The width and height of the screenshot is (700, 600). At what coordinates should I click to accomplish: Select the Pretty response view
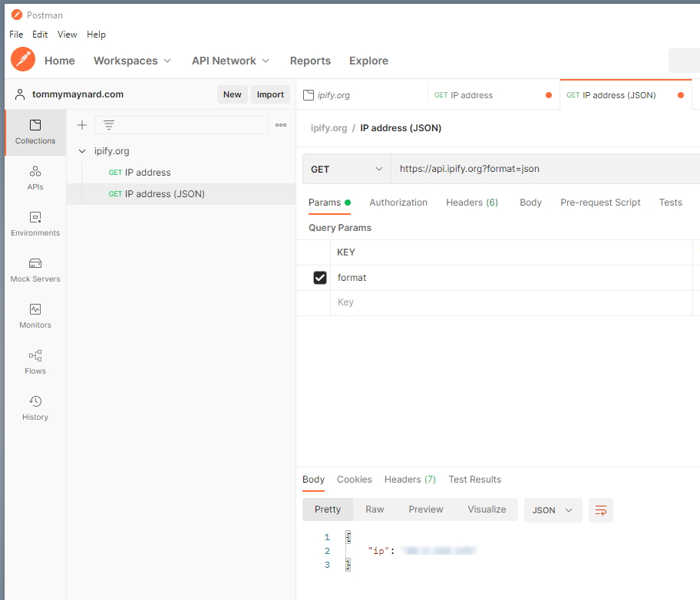[328, 509]
